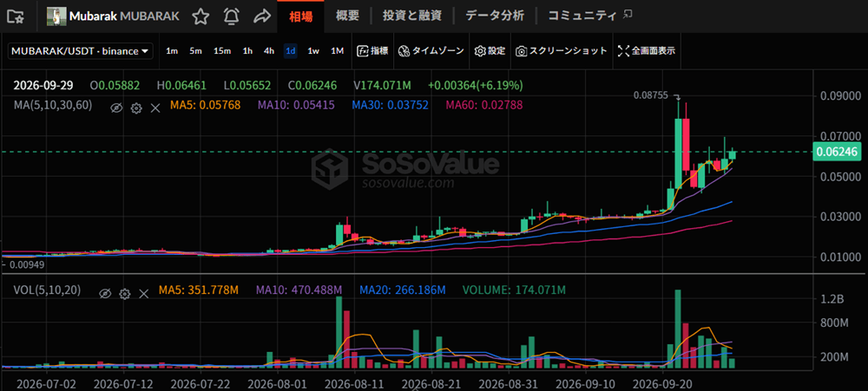This screenshot has height=391, width=868.
Task: Enter 全画面表示 fullscreen mode
Action: (646, 51)
